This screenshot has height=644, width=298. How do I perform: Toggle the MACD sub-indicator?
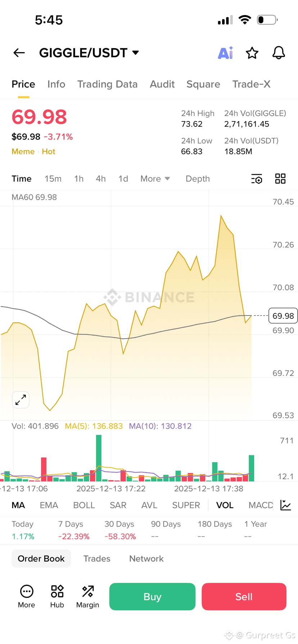point(261,505)
